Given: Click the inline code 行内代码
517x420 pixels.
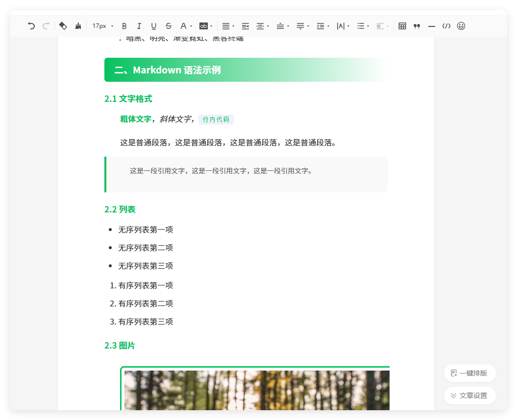Looking at the screenshot, I should tap(216, 119).
